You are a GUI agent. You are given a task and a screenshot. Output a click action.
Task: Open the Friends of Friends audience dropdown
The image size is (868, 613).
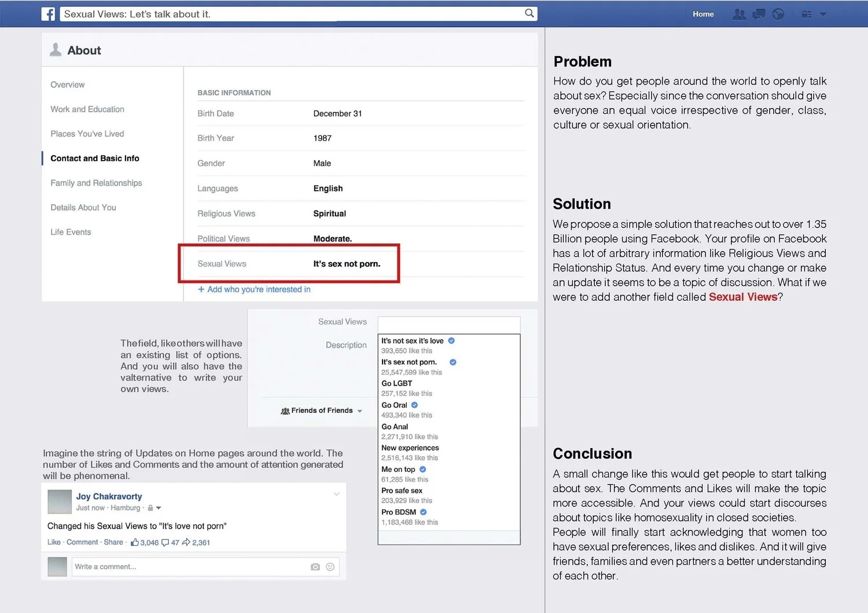pos(322,411)
